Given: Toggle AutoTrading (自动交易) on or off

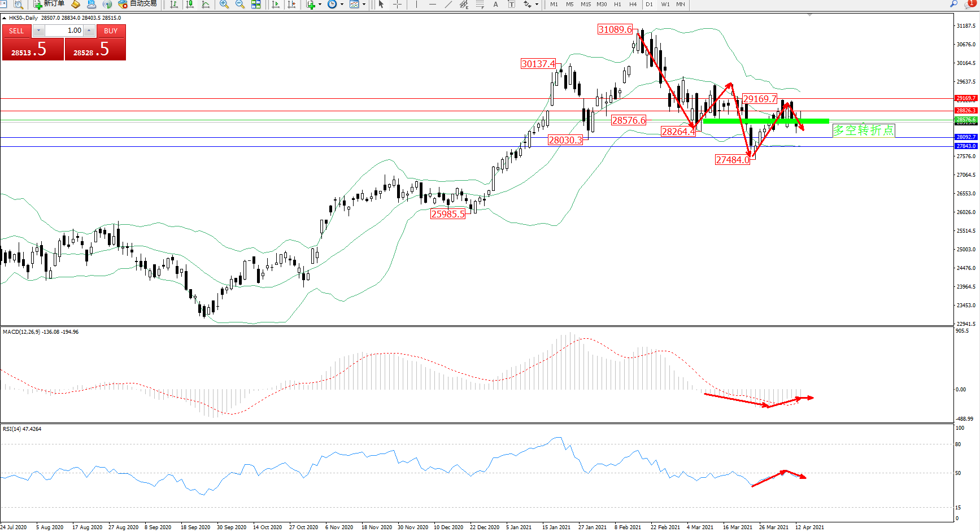Looking at the screenshot, I should tap(137, 4).
